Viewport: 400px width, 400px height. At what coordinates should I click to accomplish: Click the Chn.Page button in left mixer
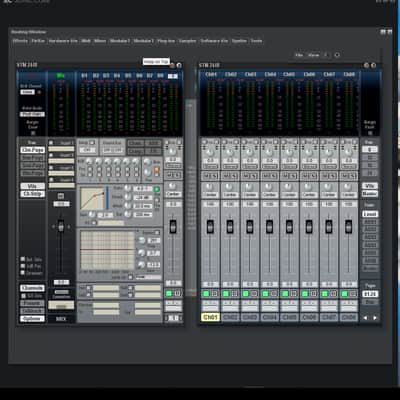[x=32, y=150]
